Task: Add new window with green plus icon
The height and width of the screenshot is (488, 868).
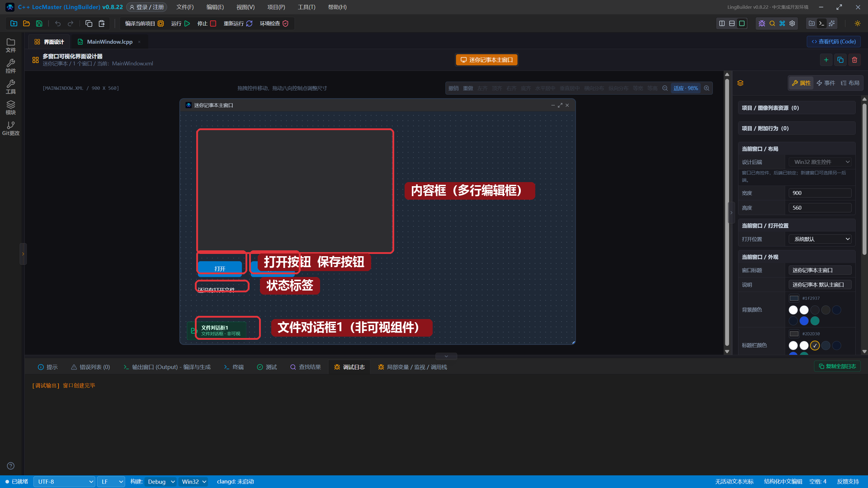Action: point(826,60)
